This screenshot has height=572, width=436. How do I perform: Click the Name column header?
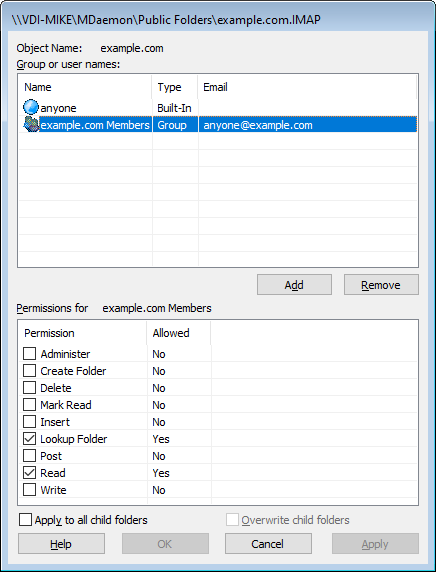tap(85, 87)
